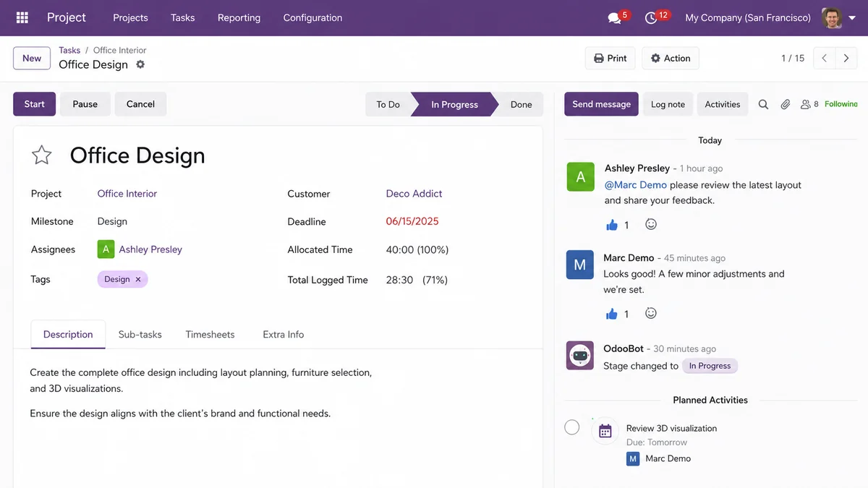Click the Pause button
Viewport: 868px width, 488px height.
click(x=85, y=104)
